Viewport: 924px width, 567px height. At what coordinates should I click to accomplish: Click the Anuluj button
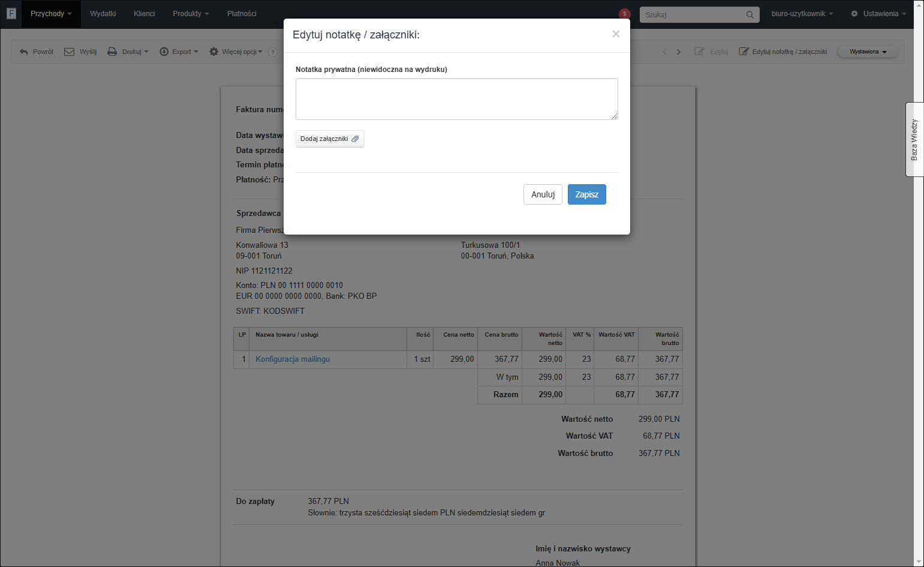coord(543,194)
